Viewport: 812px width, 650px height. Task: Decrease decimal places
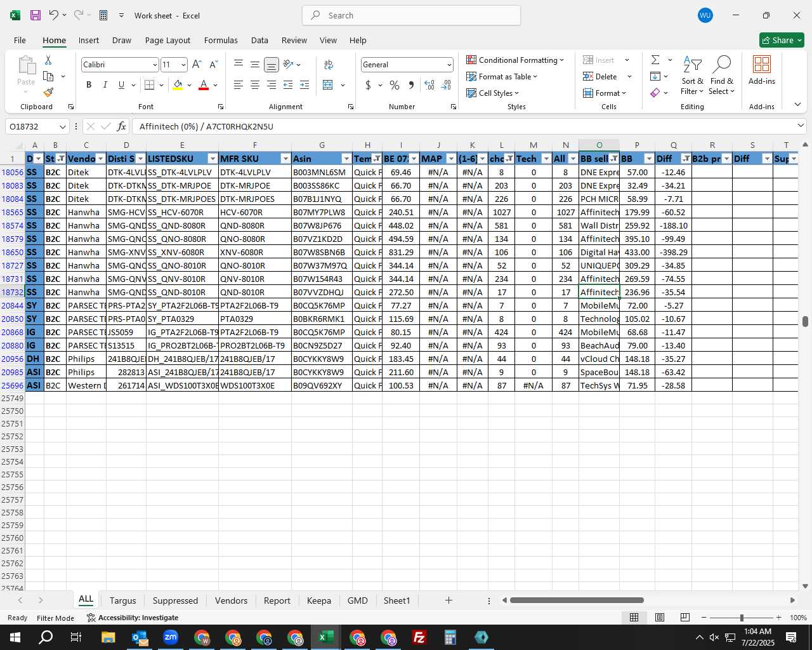tap(446, 85)
